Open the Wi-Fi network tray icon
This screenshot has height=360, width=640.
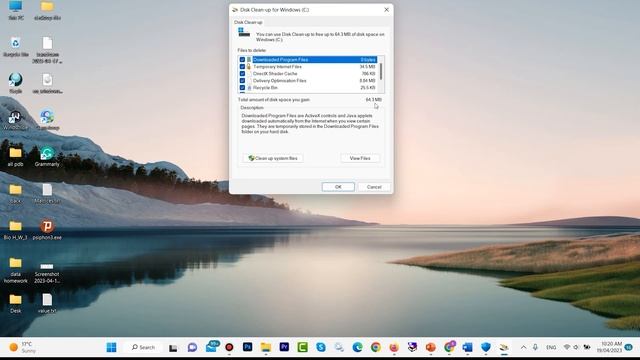coord(567,347)
